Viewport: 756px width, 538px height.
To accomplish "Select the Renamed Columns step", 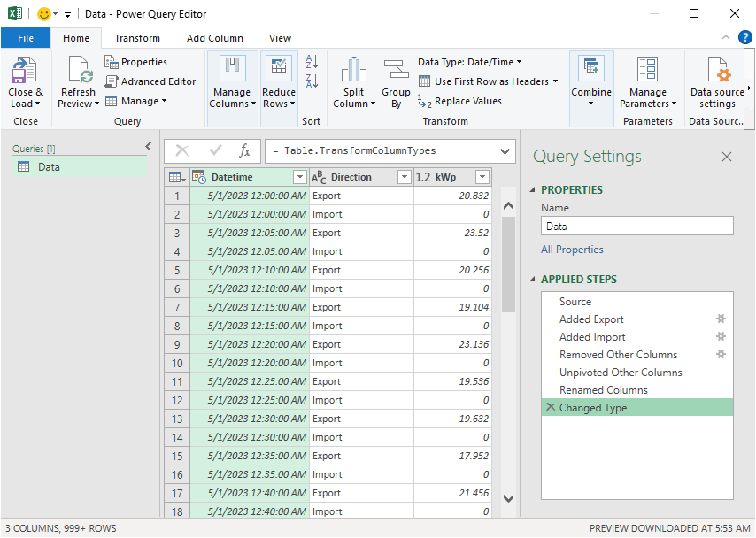I will point(636,390).
